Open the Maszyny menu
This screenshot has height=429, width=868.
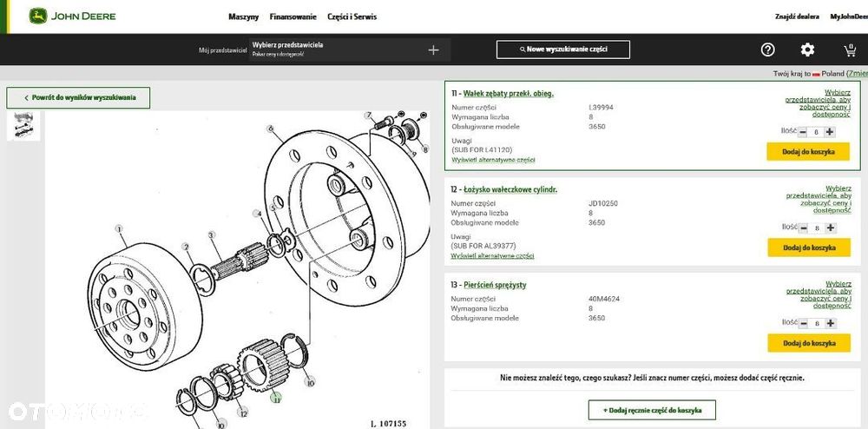244,16
